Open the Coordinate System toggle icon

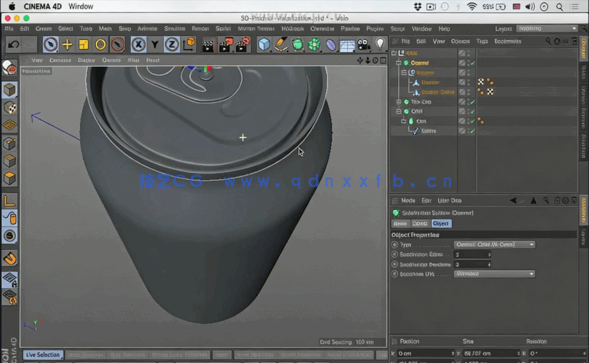click(189, 44)
